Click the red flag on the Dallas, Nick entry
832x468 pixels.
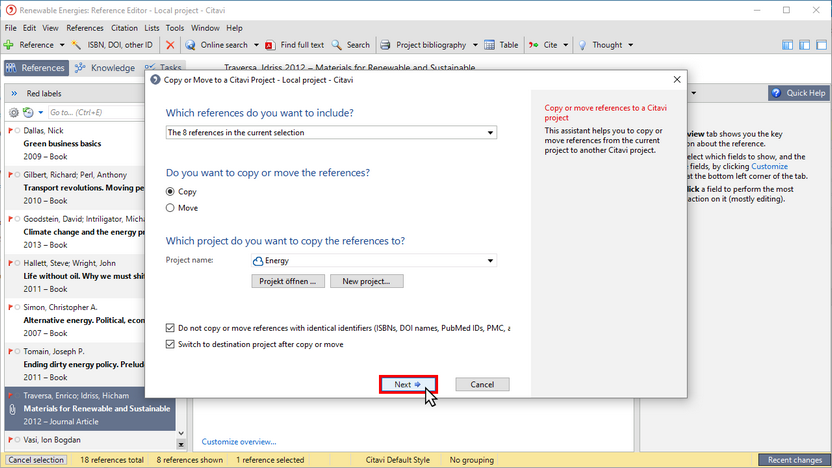[10, 131]
